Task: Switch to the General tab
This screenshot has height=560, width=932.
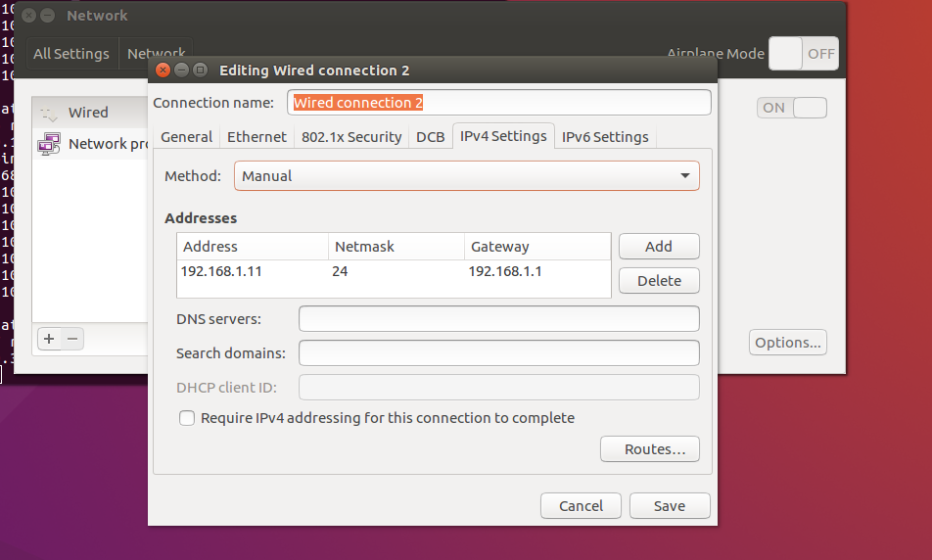Action: pyautogui.click(x=186, y=137)
